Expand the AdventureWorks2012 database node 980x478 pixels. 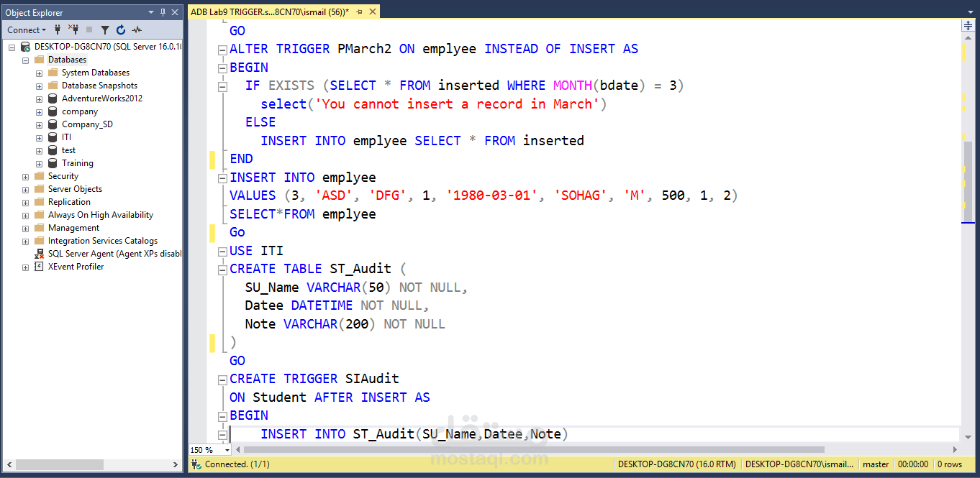click(39, 98)
